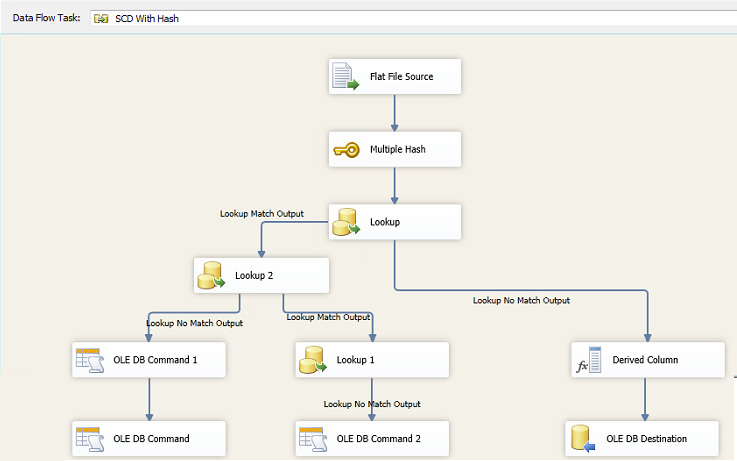Click the Lookup 1 database icon

313,360
